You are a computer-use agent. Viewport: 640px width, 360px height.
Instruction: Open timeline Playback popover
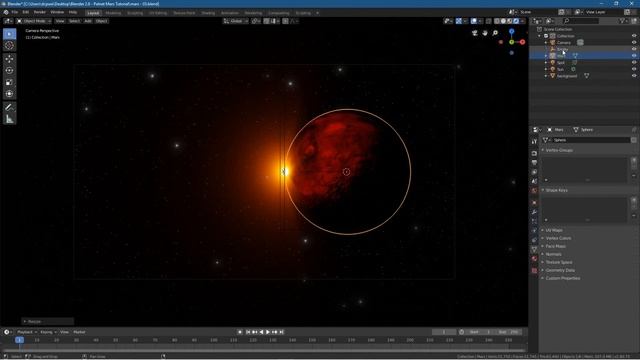26,332
